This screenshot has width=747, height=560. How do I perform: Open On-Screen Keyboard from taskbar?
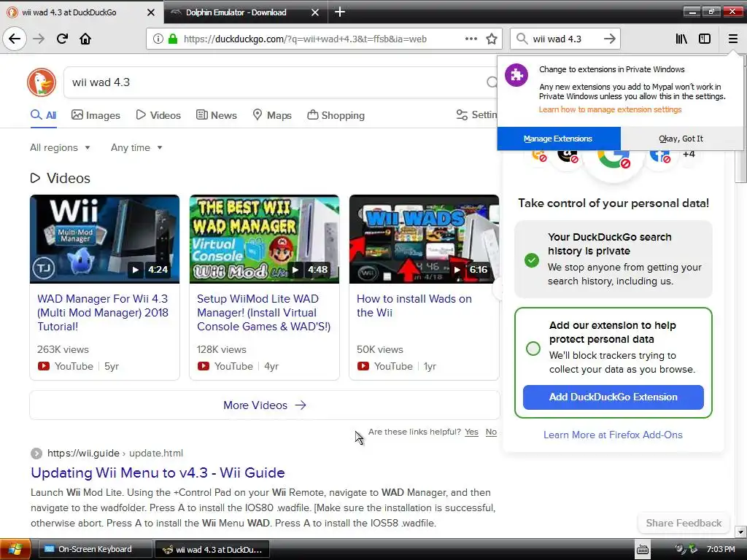94,550
